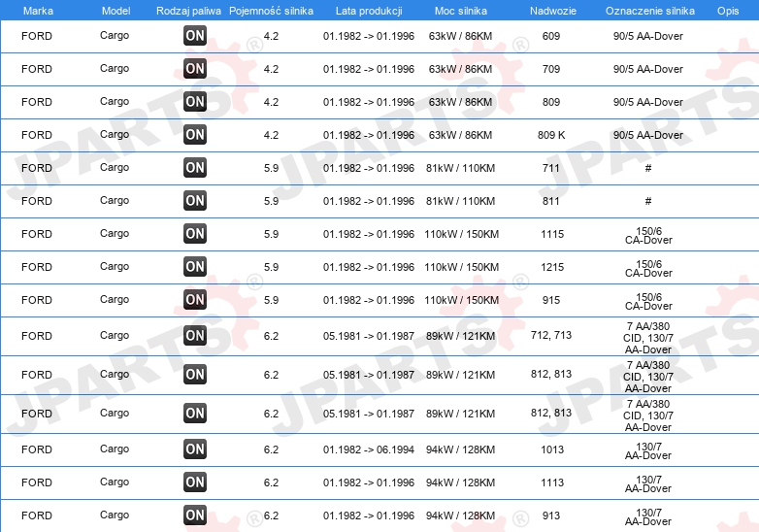This screenshot has width=759, height=532.
Task: Select body code 811
Action: (551, 201)
